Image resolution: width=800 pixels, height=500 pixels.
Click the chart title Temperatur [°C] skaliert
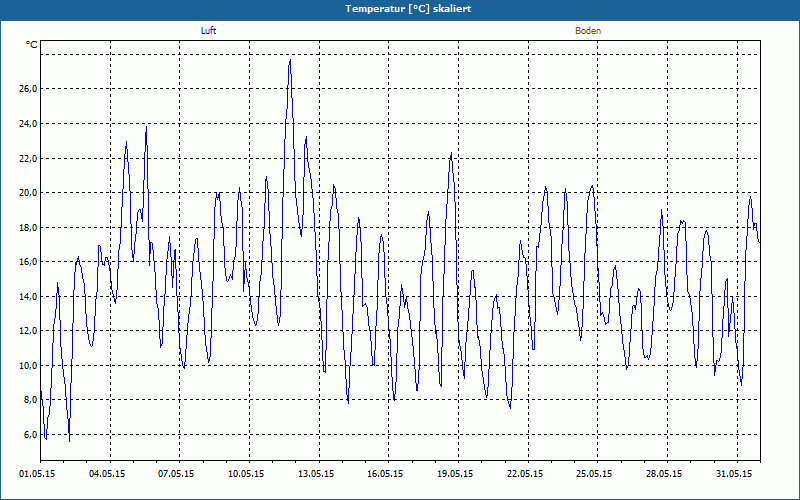click(x=408, y=9)
